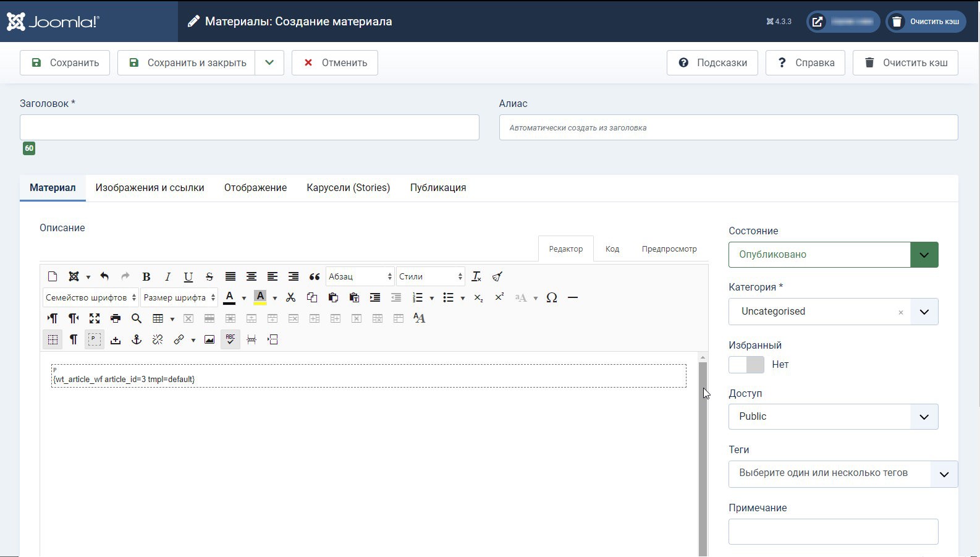This screenshot has height=557, width=980.
Task: Click the insert image icon
Action: 209,339
